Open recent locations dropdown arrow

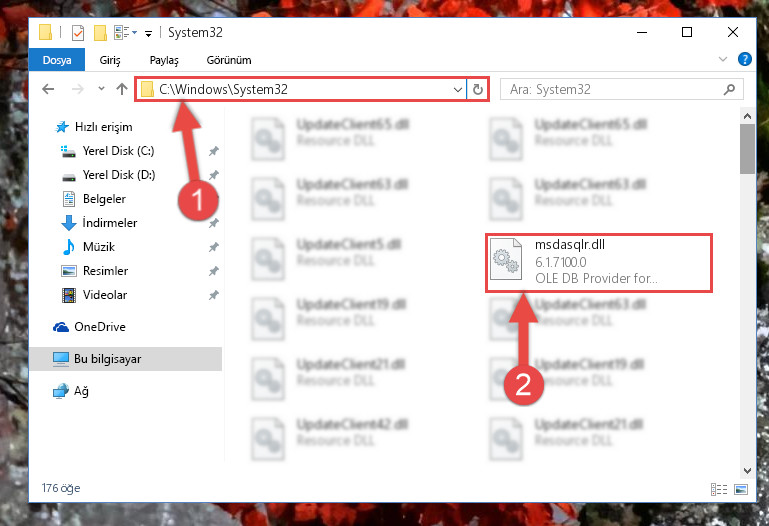[x=101, y=89]
